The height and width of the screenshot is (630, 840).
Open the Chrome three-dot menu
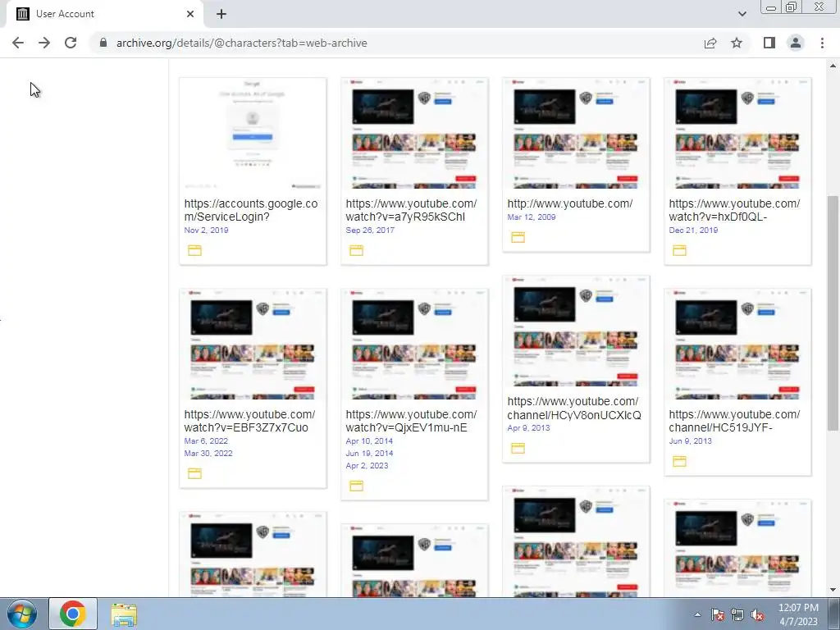pyautogui.click(x=822, y=43)
